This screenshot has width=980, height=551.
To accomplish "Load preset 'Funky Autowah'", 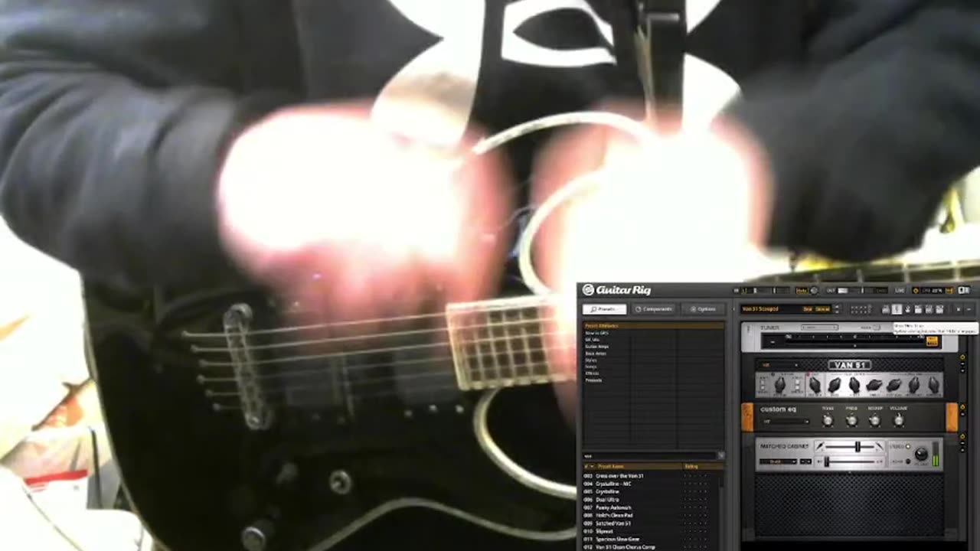I will (613, 507).
